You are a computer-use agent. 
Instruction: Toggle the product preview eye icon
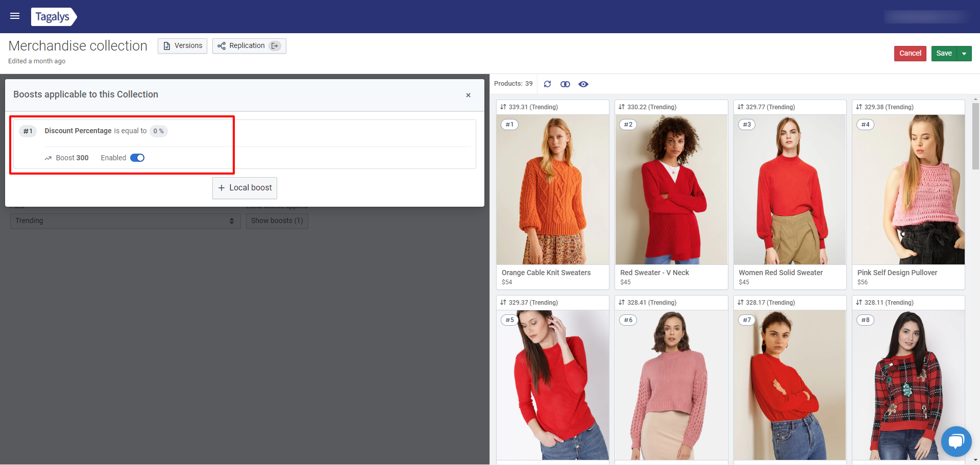[583, 84]
